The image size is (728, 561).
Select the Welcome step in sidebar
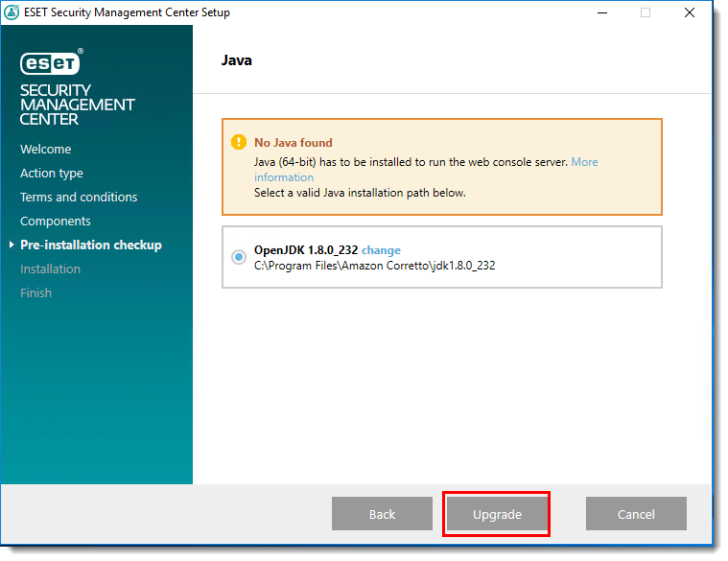45,149
